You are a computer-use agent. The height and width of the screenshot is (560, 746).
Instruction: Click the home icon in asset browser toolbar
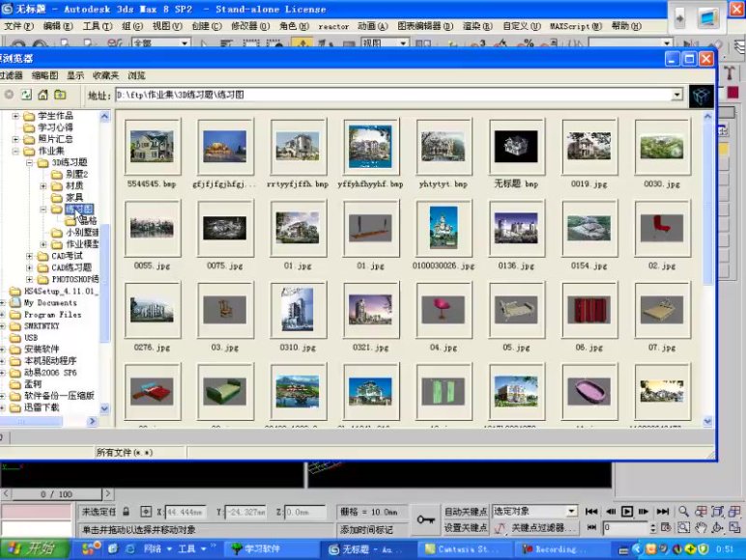pos(43,95)
